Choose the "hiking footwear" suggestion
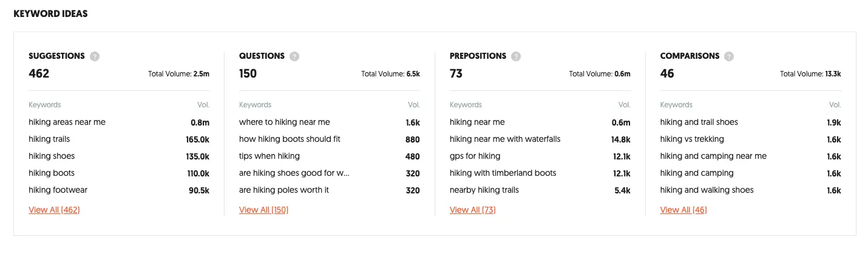 click(58, 190)
